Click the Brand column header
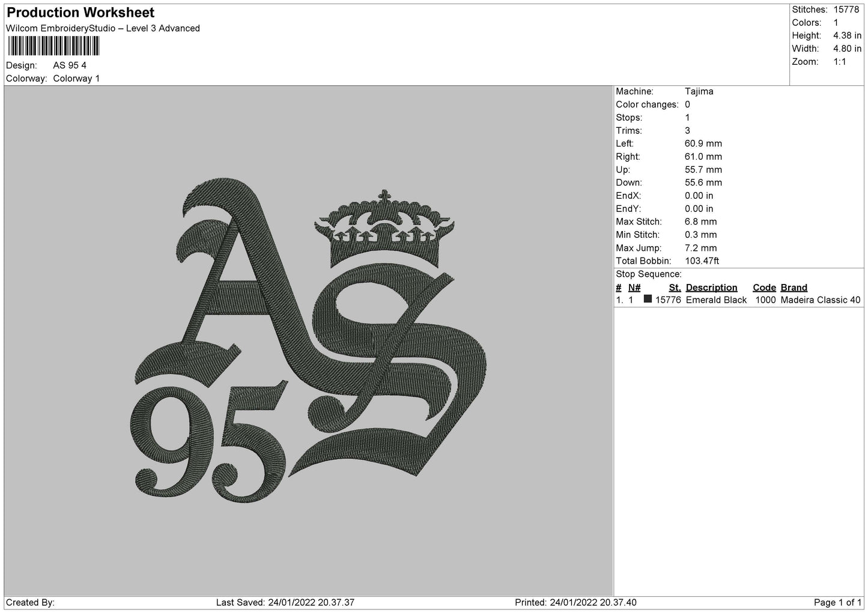 (x=794, y=288)
